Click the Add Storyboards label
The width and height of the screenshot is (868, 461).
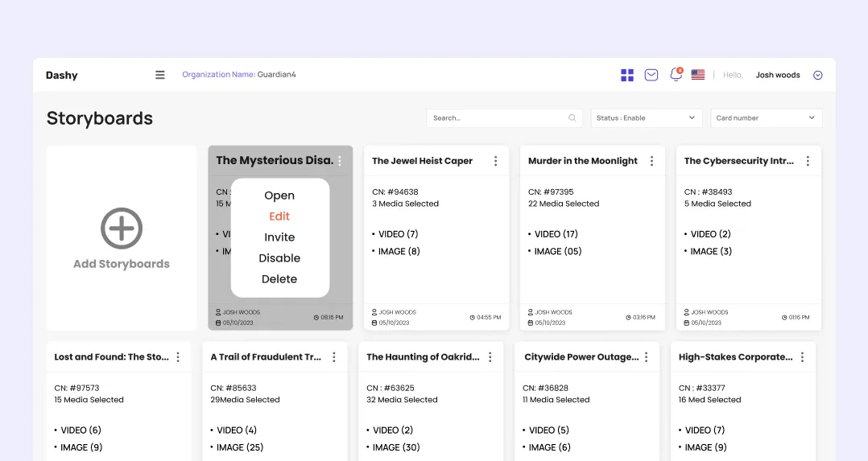(122, 264)
